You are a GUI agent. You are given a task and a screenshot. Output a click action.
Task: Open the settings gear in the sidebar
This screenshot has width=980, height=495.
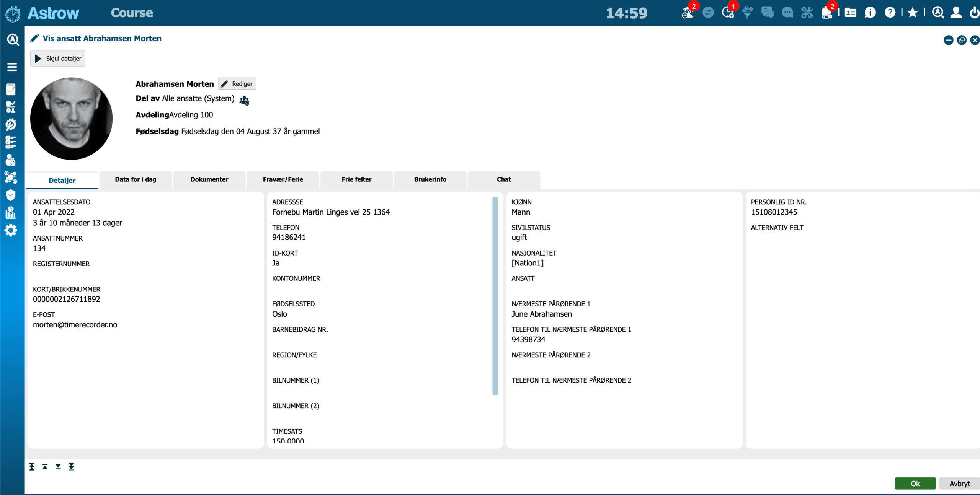click(x=11, y=230)
